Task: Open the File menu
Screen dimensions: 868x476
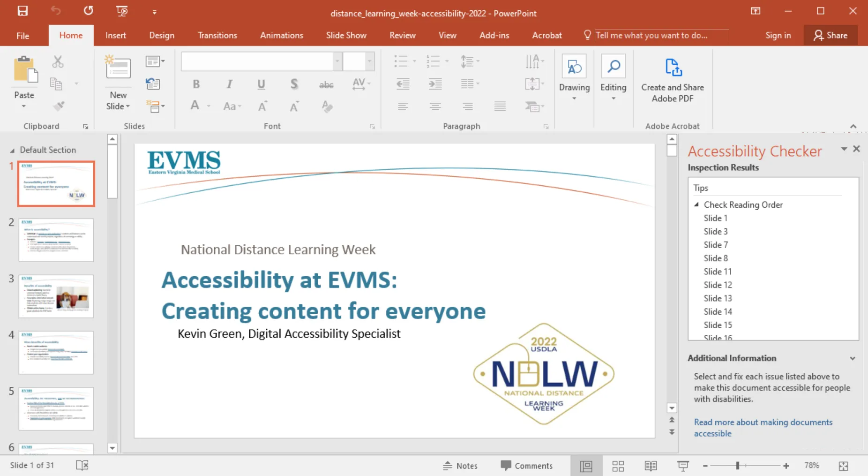Action: 22,36
